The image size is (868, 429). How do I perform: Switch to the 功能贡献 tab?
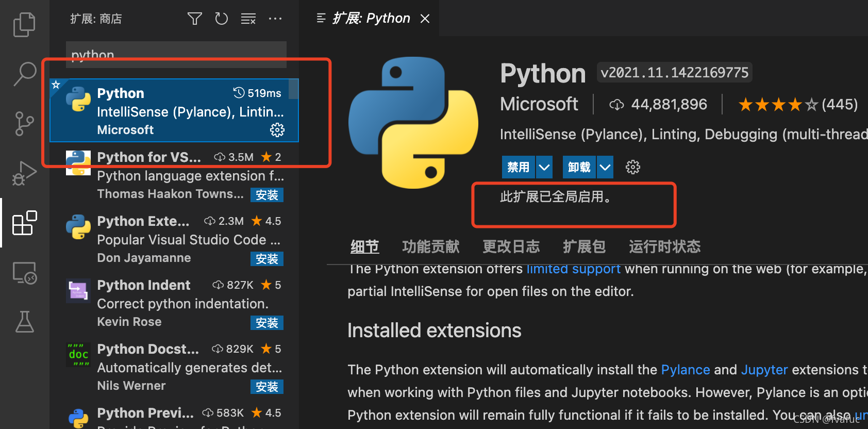click(x=431, y=246)
